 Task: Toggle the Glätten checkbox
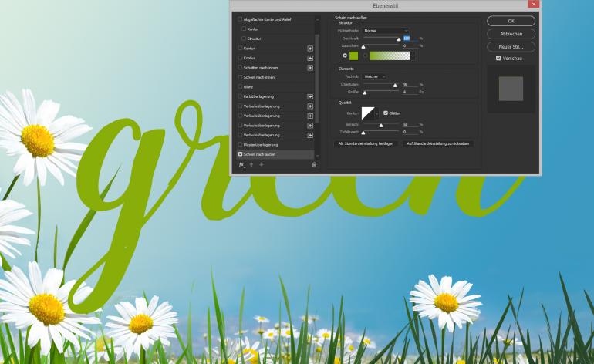[386, 113]
